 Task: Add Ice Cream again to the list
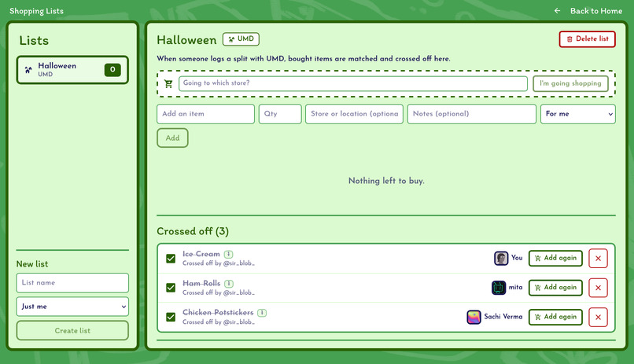[x=555, y=258]
